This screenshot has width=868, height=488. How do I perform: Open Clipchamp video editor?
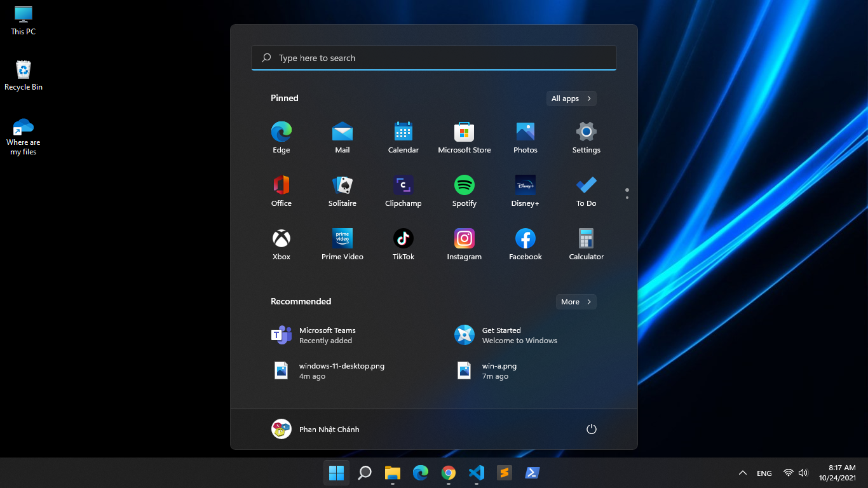pos(403,191)
